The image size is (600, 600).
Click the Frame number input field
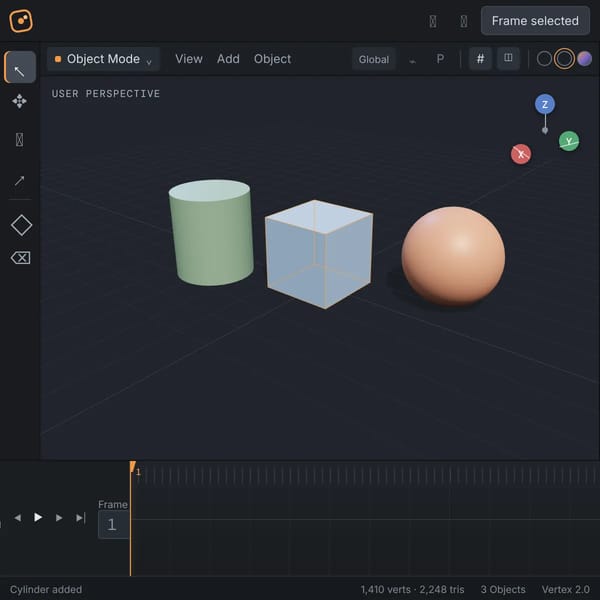(x=113, y=524)
